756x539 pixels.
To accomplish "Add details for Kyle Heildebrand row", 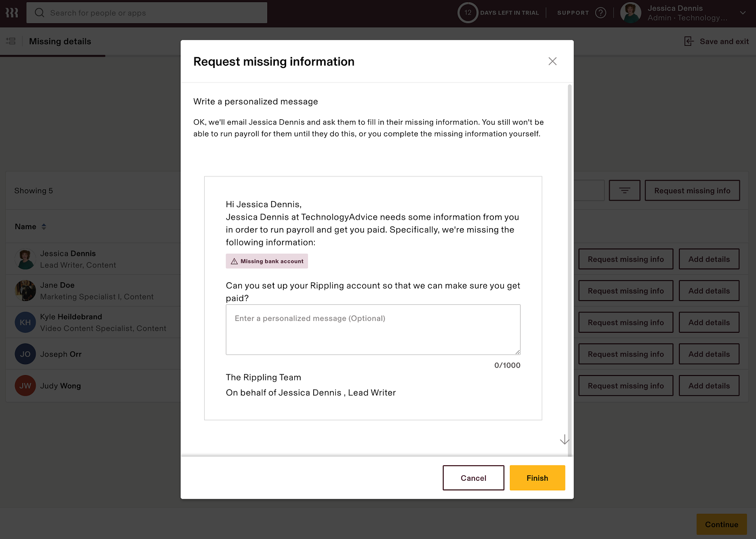I will click(x=709, y=323).
